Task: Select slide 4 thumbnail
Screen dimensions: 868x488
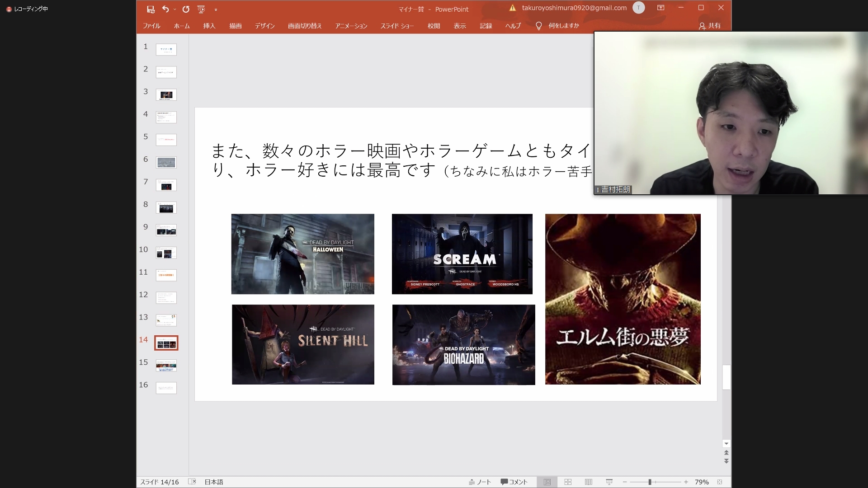Action: [x=166, y=117]
